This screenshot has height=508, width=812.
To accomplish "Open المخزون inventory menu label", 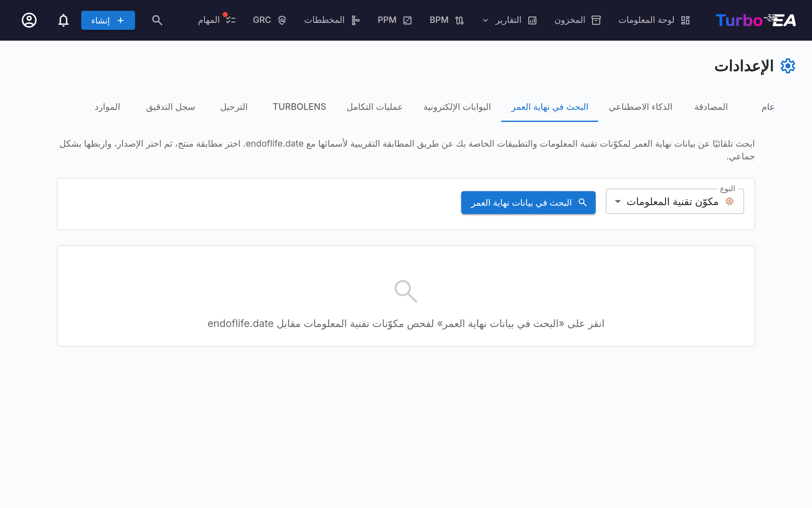I will (x=570, y=20).
